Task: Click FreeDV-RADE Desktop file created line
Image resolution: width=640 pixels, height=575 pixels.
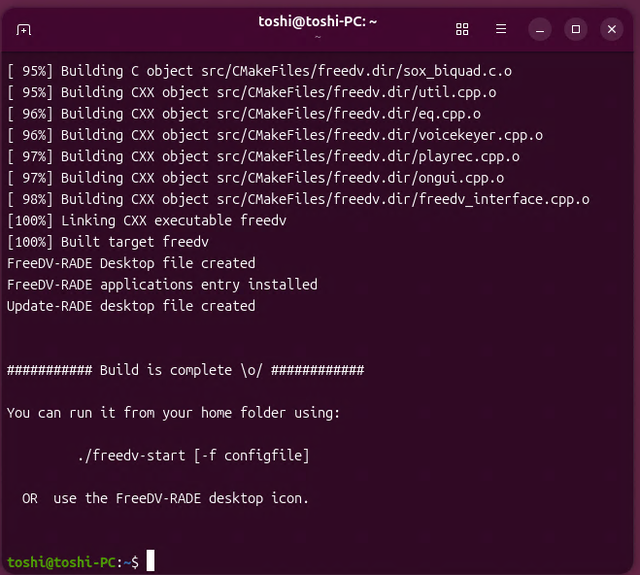Action: click(131, 263)
